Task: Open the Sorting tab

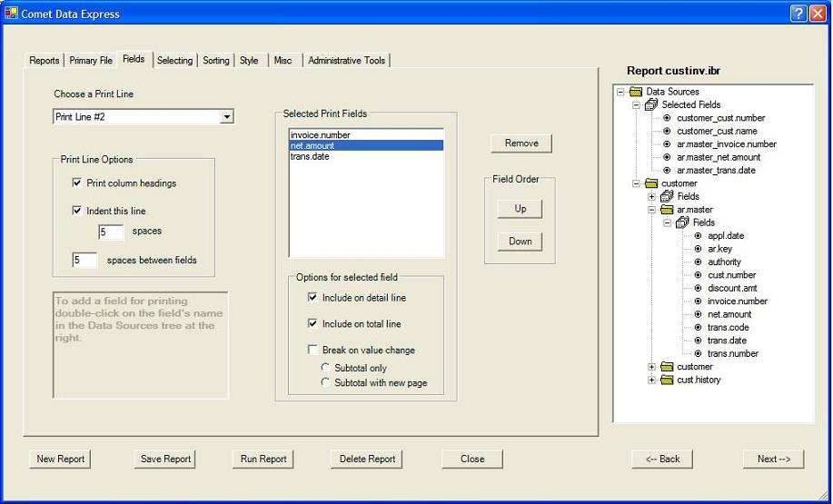Action: [x=215, y=61]
